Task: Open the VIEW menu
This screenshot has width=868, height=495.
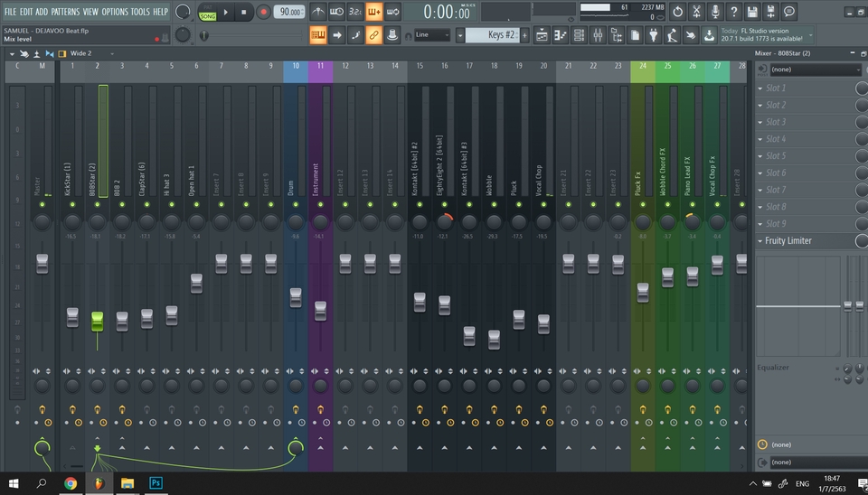Action: (90, 12)
